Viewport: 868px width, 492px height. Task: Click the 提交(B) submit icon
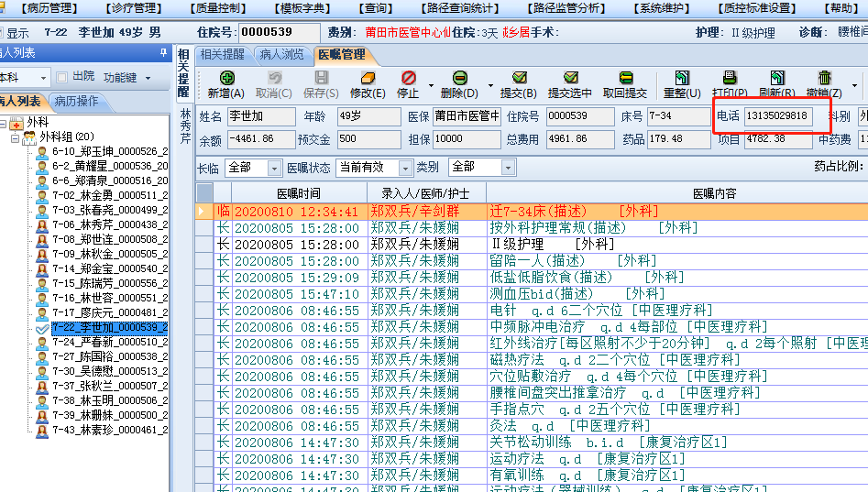point(519,78)
